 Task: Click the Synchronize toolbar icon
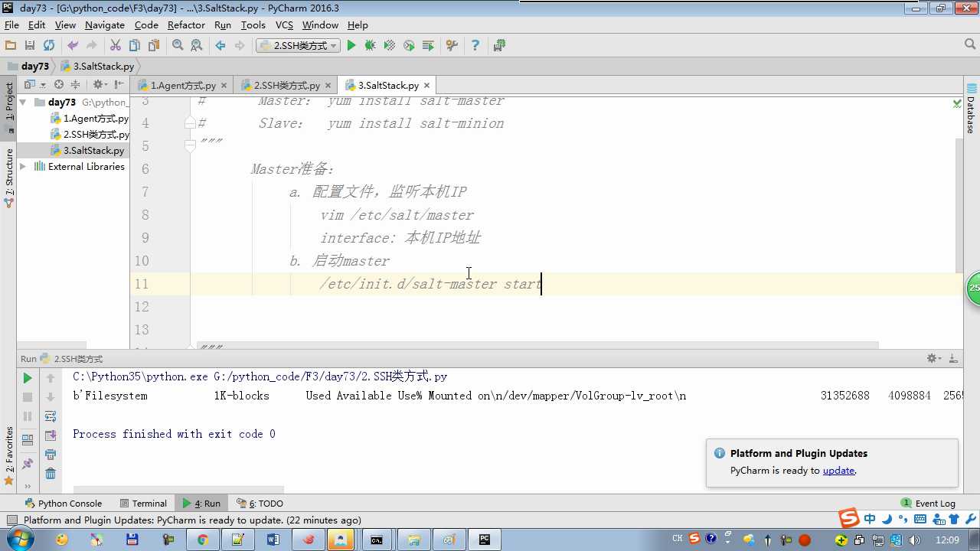pos(49,46)
